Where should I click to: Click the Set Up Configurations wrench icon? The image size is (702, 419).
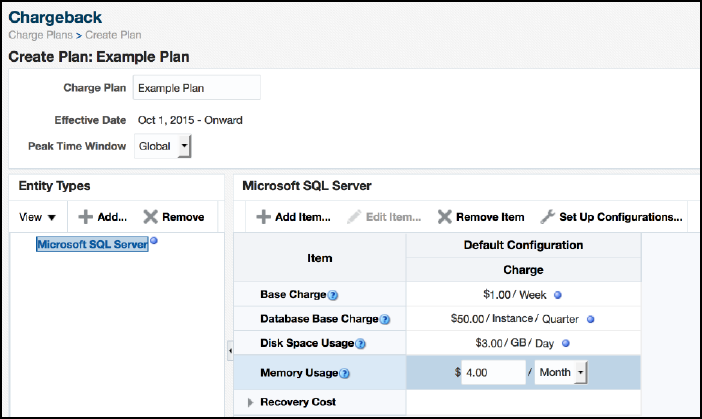[547, 217]
